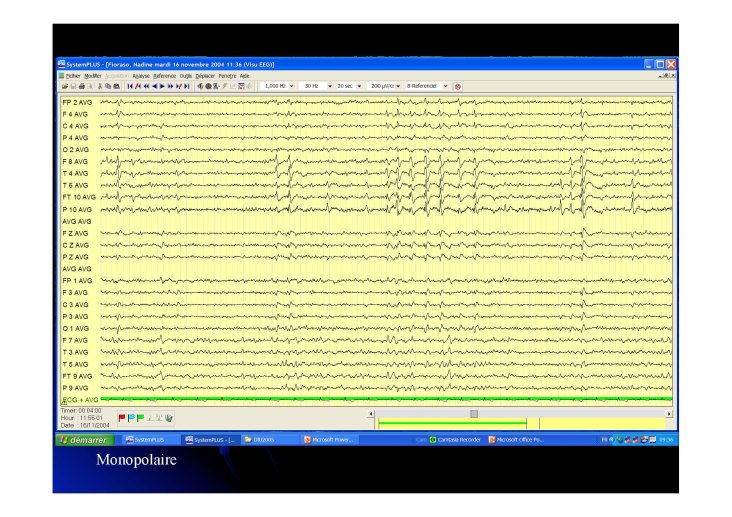
Task: Click the Date 16/11/2004 readout
Action: click(x=85, y=425)
